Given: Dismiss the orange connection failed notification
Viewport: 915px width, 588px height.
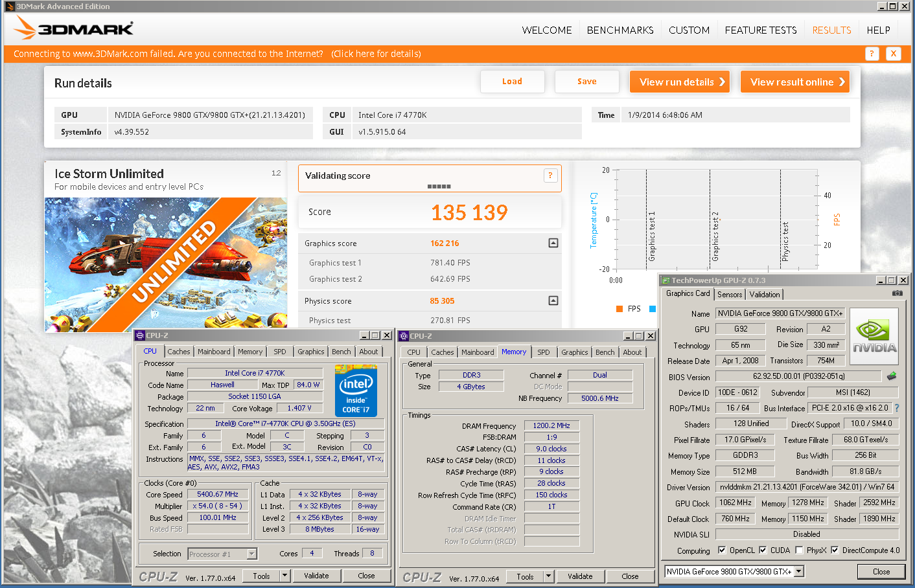Looking at the screenshot, I should pyautogui.click(x=894, y=54).
